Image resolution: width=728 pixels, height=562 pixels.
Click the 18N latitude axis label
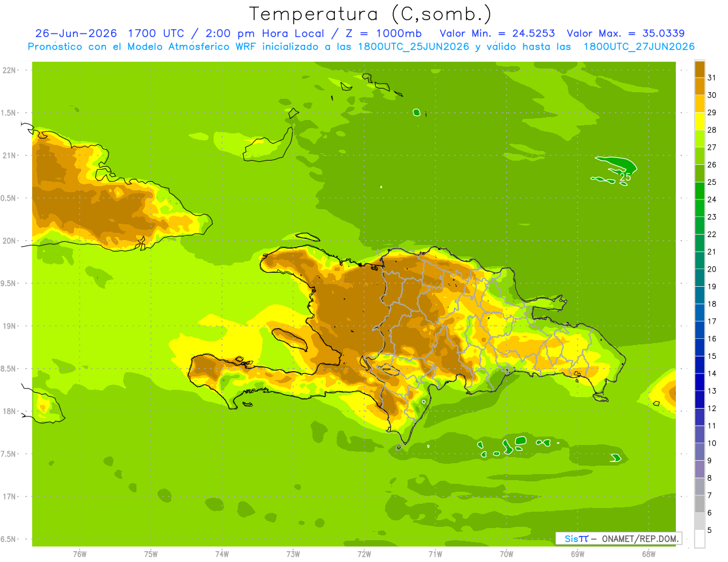point(8,411)
